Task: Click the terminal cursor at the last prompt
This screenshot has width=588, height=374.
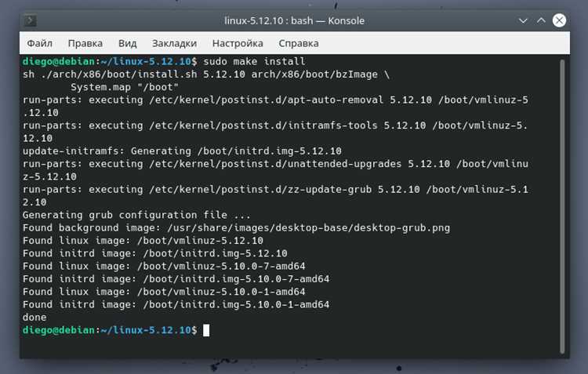Action: [x=206, y=330]
